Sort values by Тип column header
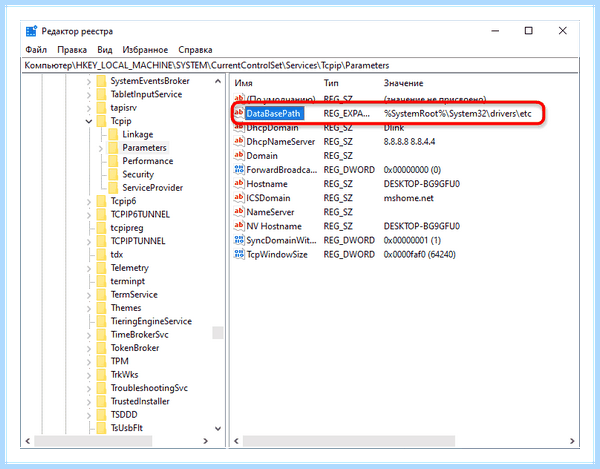This screenshot has width=600, height=469. tap(331, 83)
